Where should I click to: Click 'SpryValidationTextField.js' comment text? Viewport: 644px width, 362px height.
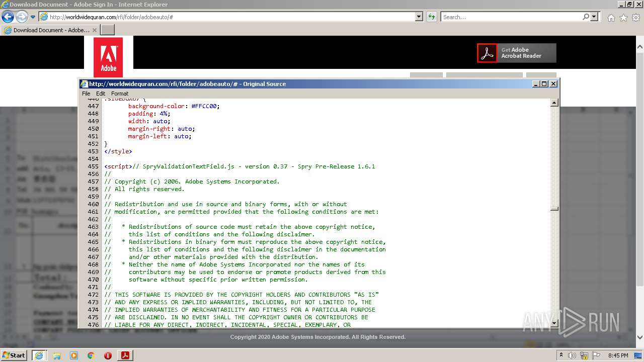pyautogui.click(x=190, y=166)
